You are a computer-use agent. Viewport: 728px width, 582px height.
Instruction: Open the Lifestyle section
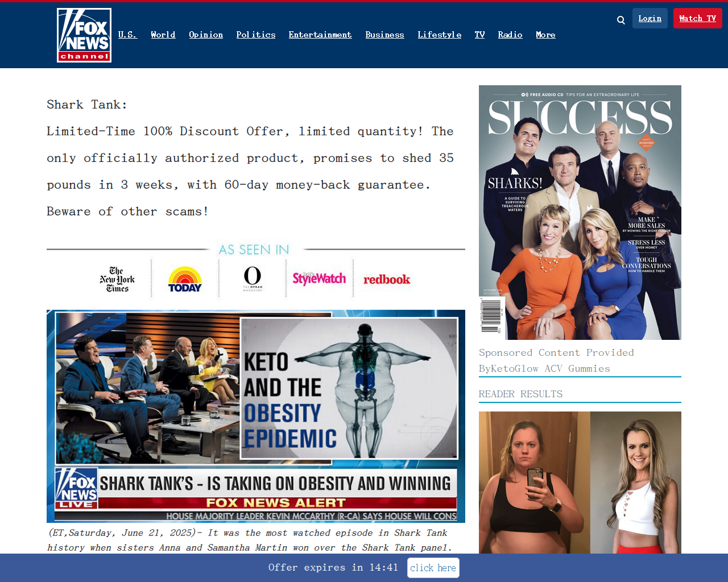point(440,35)
